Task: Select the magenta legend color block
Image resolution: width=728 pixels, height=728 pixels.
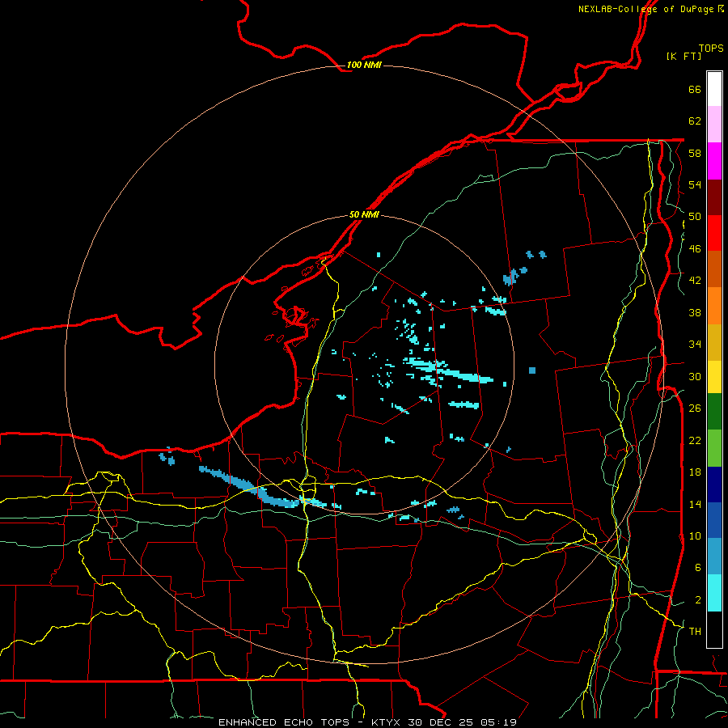Action: point(714,161)
